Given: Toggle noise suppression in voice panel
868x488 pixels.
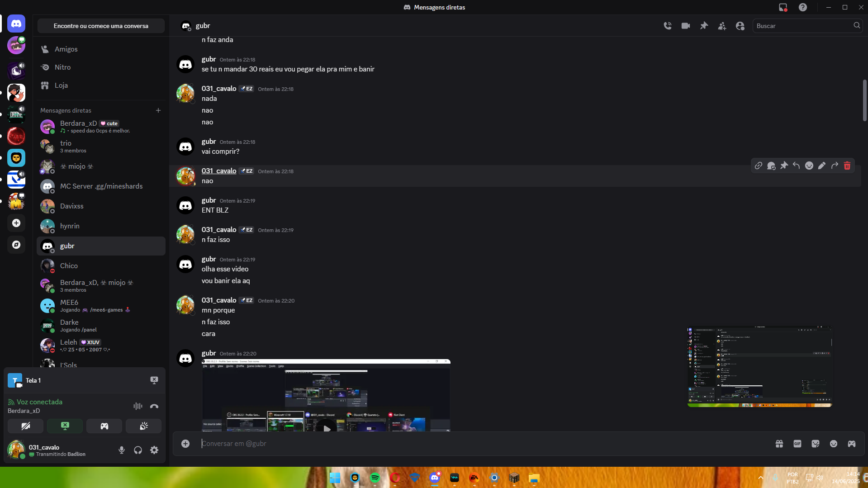Looking at the screenshot, I should tap(138, 406).
